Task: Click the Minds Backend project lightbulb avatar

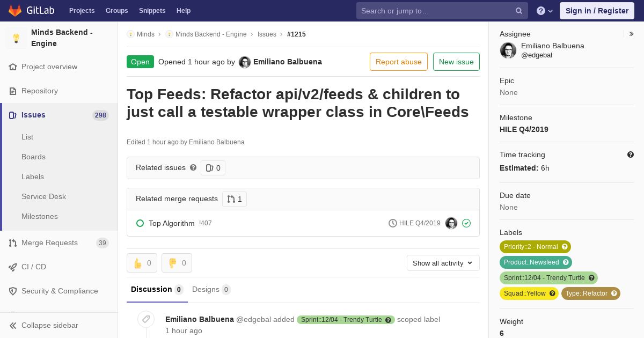Action: (16, 38)
